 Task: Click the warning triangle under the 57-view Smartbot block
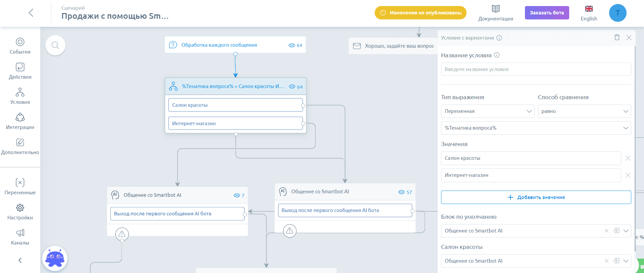click(x=290, y=231)
